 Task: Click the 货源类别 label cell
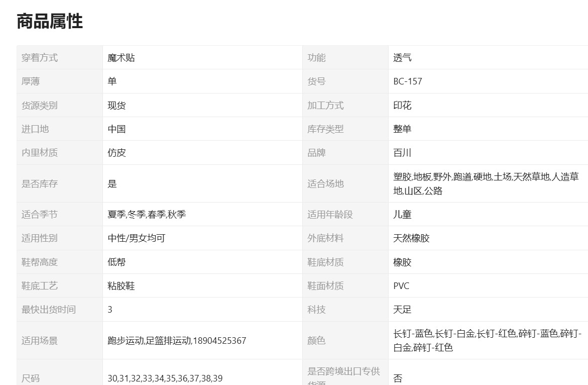coord(40,106)
